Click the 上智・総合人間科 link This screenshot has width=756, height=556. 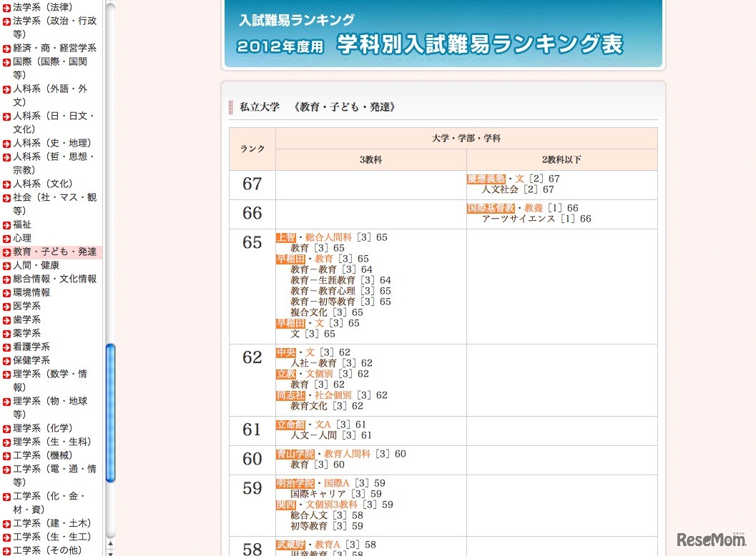click(315, 237)
